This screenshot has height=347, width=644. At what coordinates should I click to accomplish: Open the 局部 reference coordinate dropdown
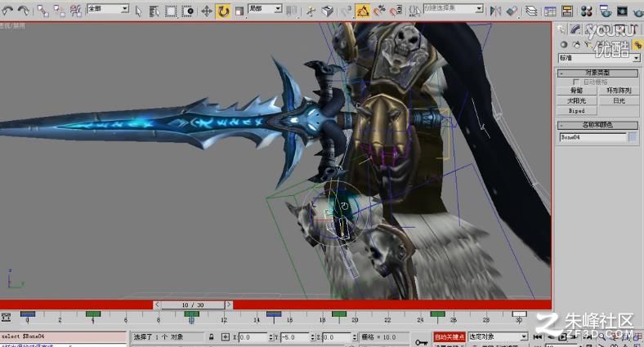coord(265,9)
